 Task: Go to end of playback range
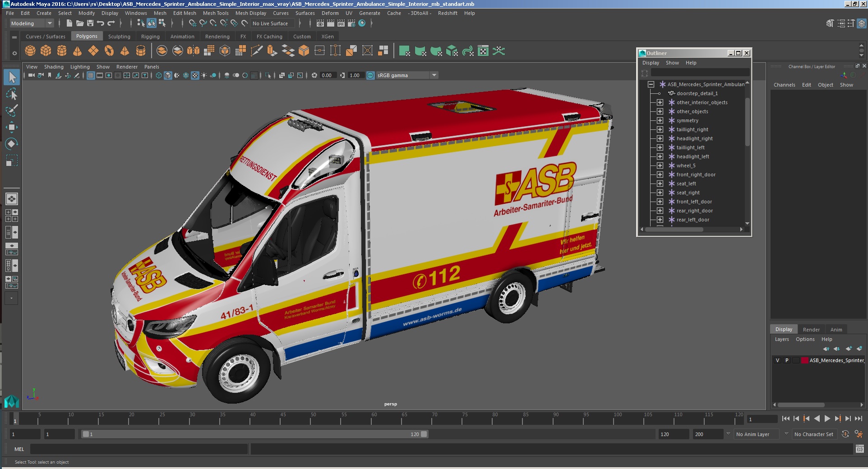[859, 418]
